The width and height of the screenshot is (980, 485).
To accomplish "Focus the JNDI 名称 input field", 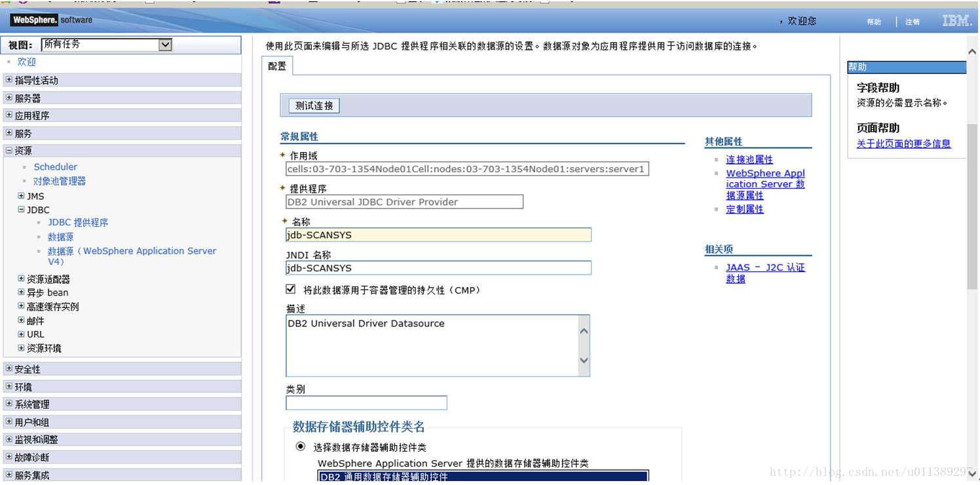I will pos(438,268).
